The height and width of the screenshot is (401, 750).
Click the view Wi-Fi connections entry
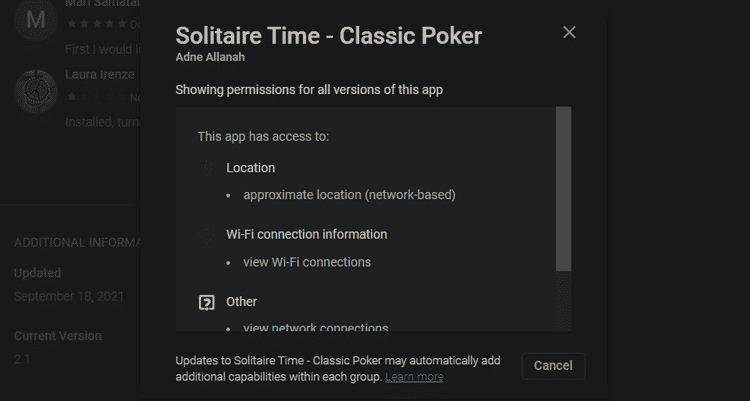(x=307, y=262)
